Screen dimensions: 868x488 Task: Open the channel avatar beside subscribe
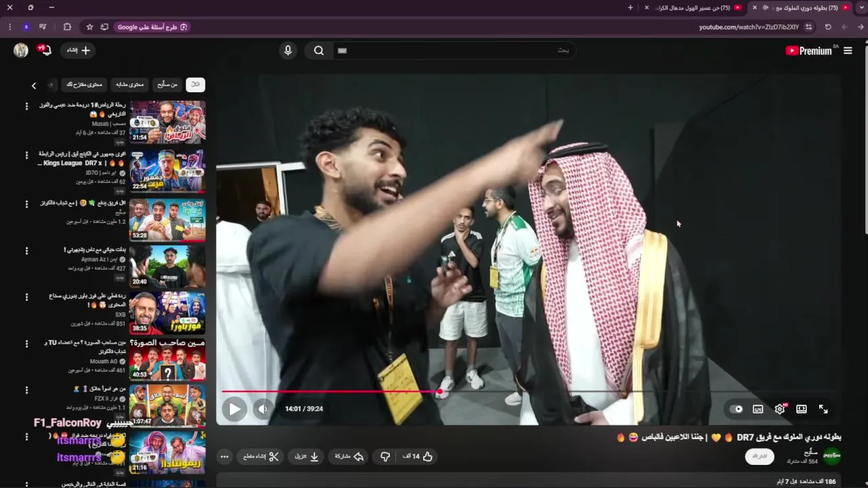click(x=832, y=456)
